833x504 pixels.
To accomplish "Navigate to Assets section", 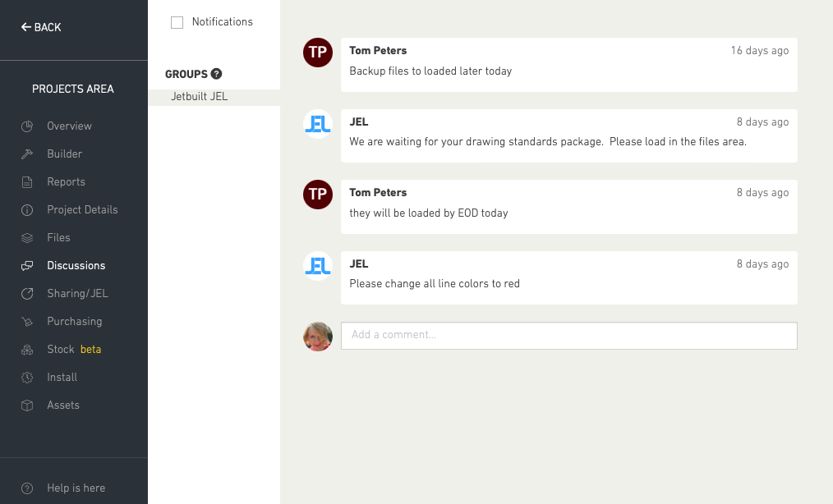I will click(63, 405).
